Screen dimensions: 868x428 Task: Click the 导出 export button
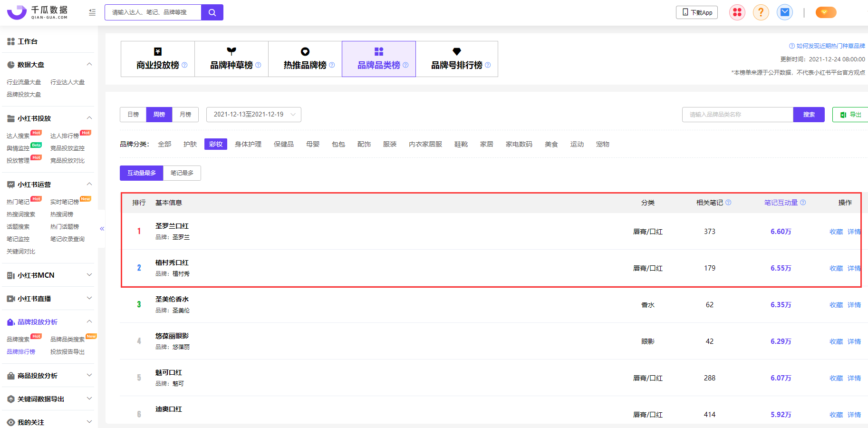coord(851,115)
